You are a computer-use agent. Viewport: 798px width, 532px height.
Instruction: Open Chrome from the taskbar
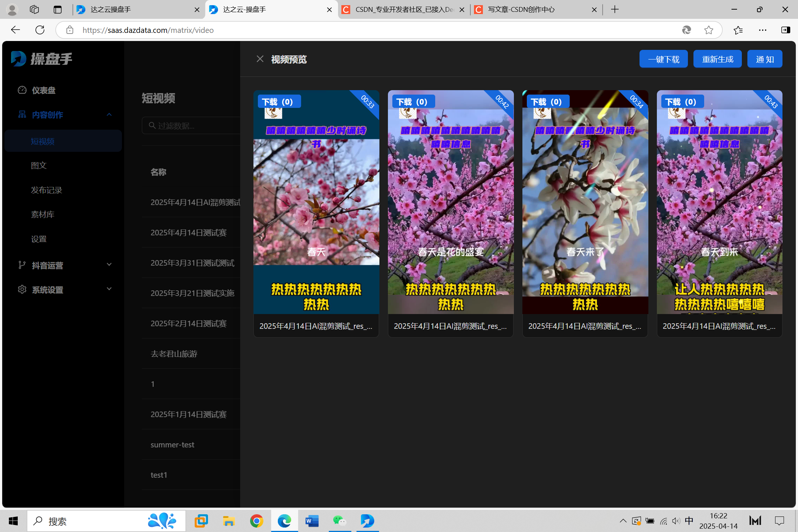(256, 521)
